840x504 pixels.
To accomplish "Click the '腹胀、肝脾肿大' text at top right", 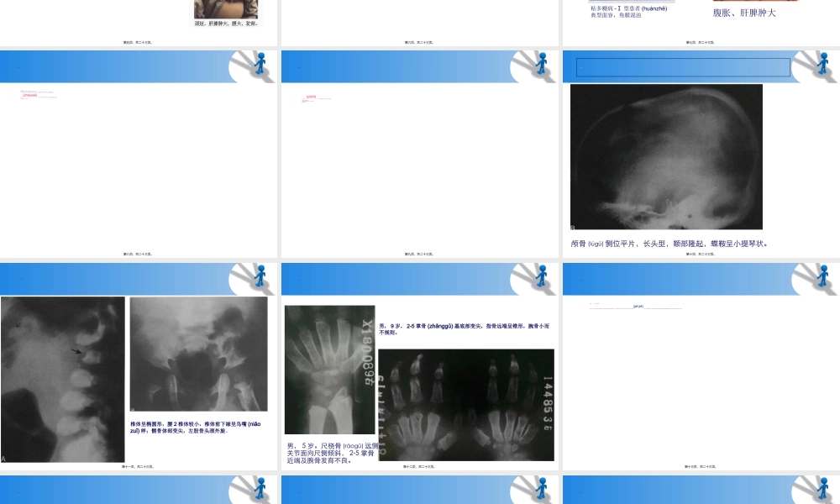I will (x=744, y=13).
